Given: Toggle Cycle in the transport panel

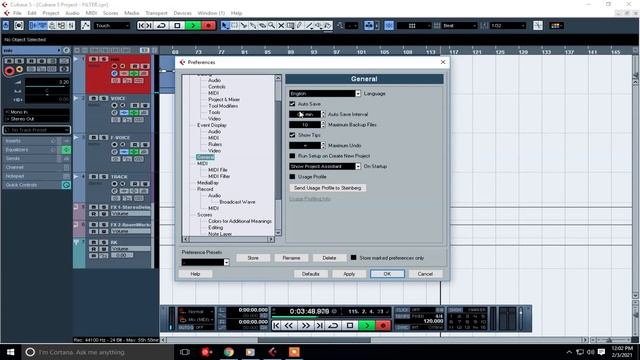Looking at the screenshot, I should pos(333,325).
